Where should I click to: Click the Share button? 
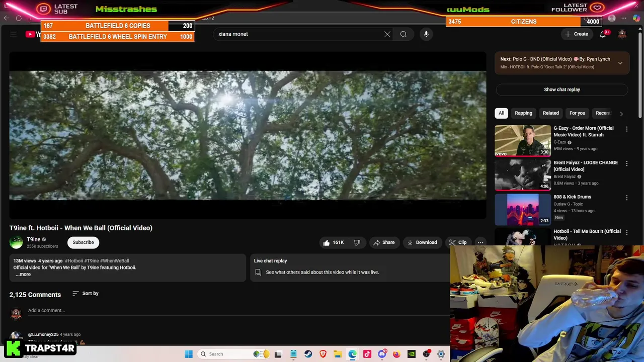[x=384, y=242]
